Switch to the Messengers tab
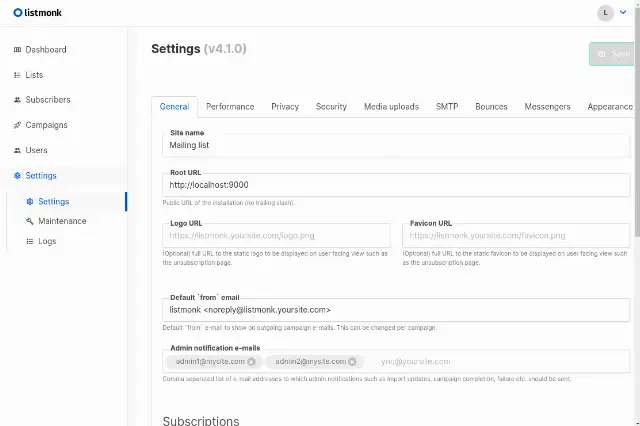 tap(547, 107)
